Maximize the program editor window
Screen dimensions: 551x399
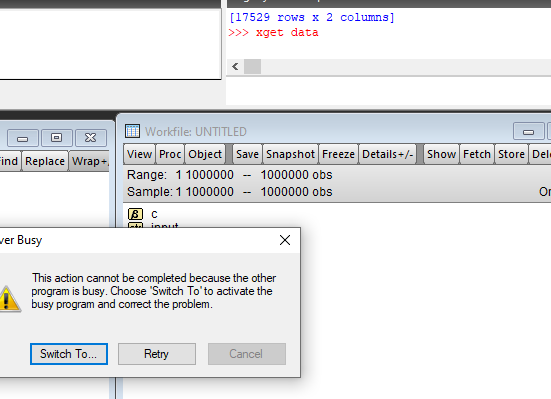pyautogui.click(x=56, y=138)
